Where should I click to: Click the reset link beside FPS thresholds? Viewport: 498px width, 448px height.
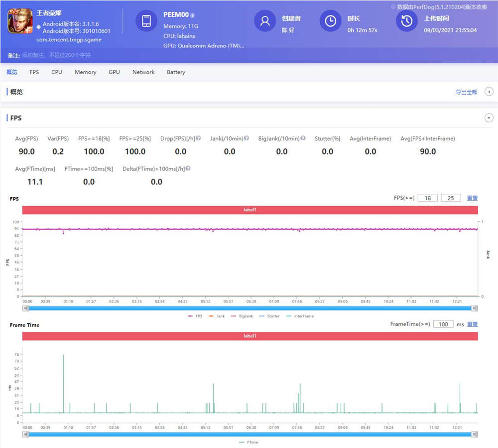[x=472, y=198]
